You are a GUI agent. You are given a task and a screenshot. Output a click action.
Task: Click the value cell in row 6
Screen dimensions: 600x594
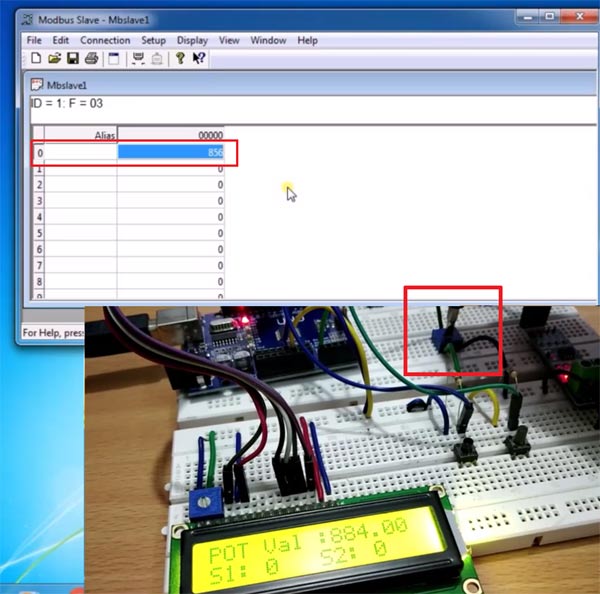[x=171, y=249]
